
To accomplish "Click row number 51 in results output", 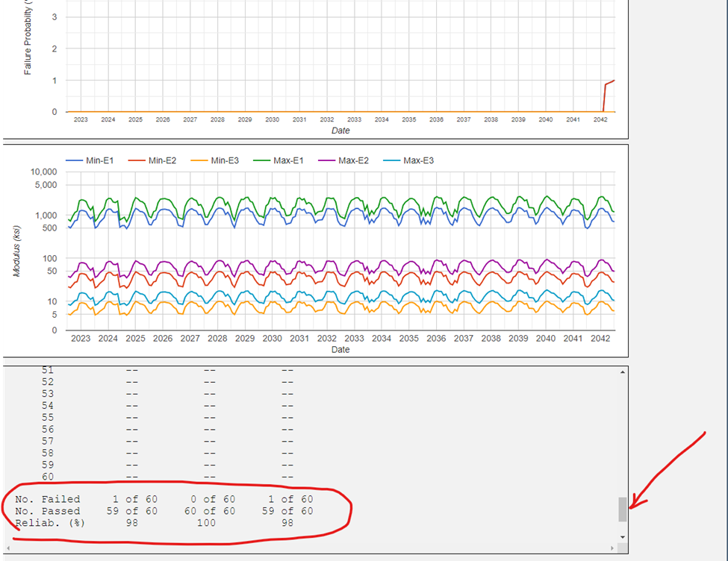I will 47,370.
